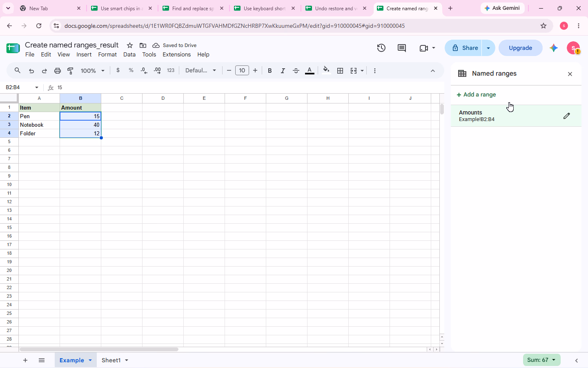Open the text color picker
This screenshot has width=588, height=368.
(310, 71)
